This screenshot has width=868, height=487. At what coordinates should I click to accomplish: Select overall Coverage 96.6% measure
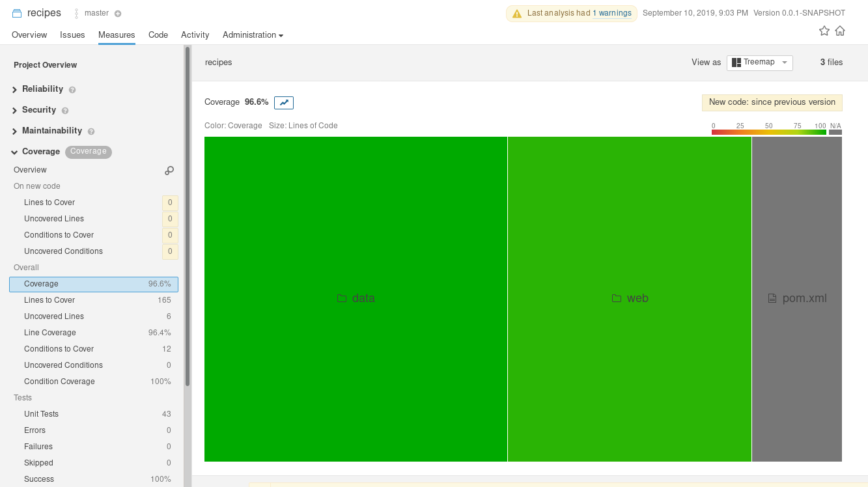tap(94, 284)
